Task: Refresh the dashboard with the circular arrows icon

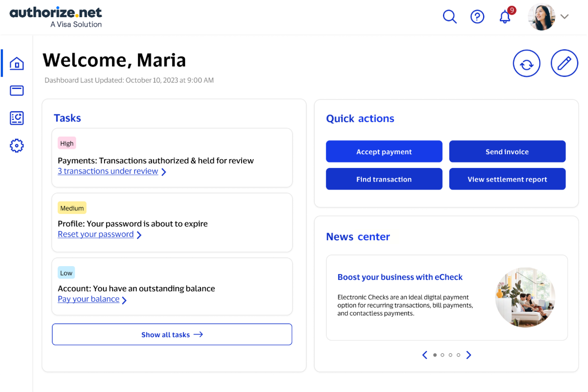Action: (526, 63)
